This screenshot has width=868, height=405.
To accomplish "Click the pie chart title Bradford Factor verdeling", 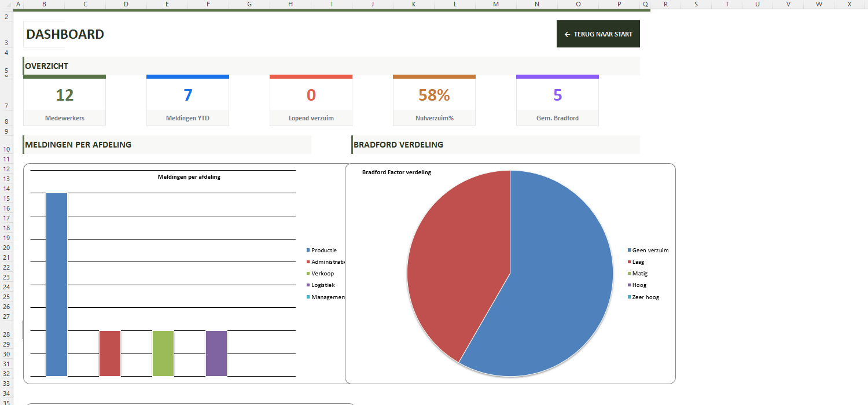I will tap(396, 172).
